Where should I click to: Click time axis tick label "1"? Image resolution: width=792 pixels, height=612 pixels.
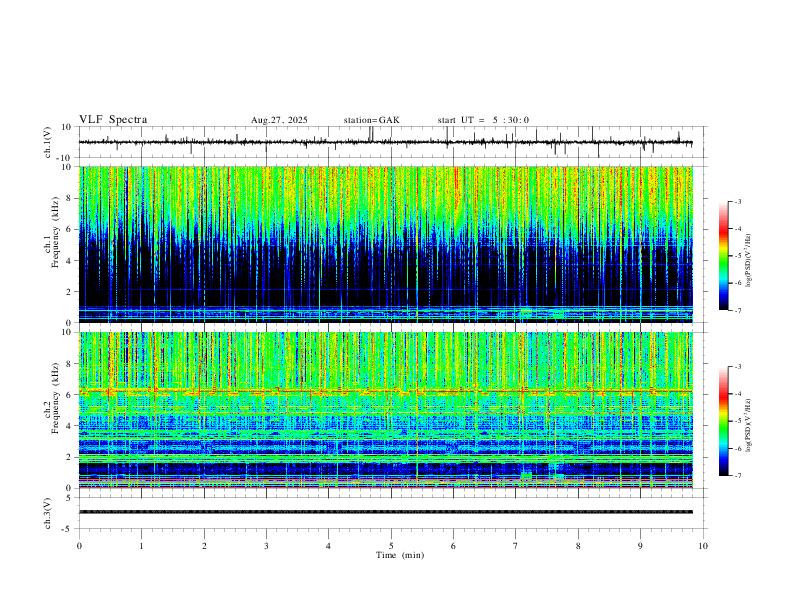click(141, 546)
